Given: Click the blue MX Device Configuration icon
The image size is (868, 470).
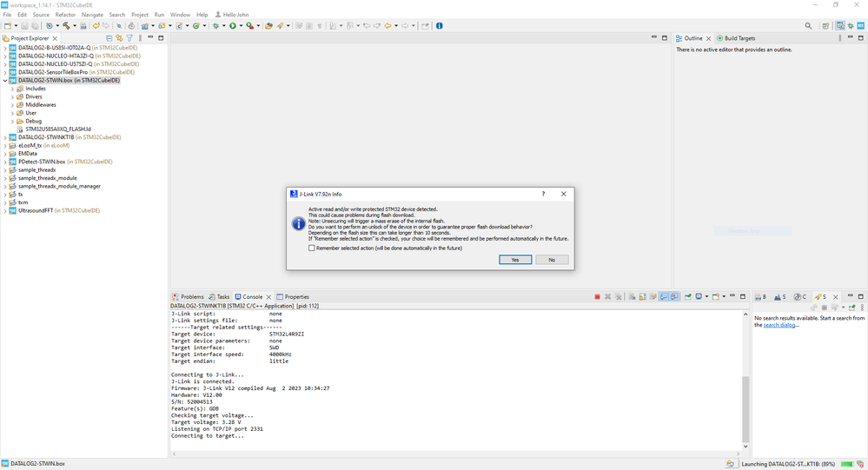Looking at the screenshot, I should click(861, 25).
